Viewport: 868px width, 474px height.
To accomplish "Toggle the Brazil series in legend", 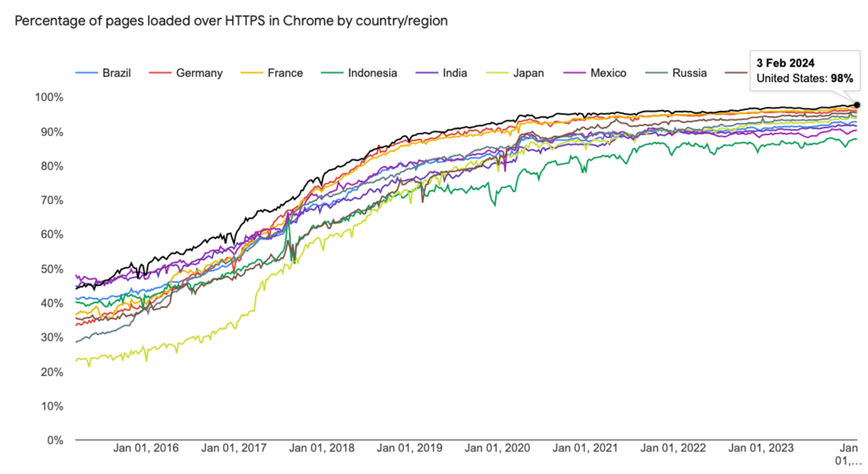I will [x=116, y=73].
